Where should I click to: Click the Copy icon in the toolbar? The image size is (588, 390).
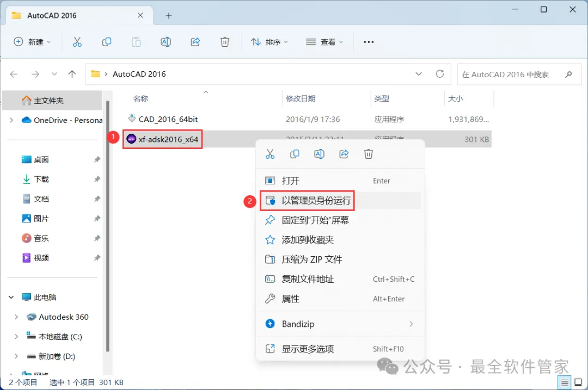[x=107, y=42]
